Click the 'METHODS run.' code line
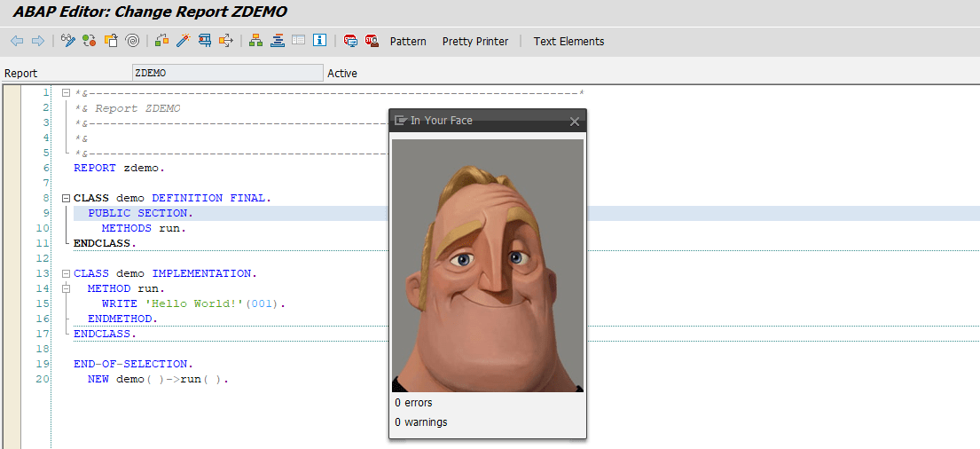Screen dimensions: 980x449 tap(144, 228)
